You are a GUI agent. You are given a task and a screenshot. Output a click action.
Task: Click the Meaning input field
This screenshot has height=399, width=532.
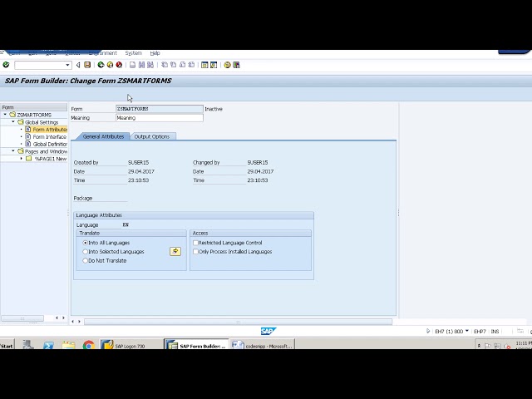point(160,118)
